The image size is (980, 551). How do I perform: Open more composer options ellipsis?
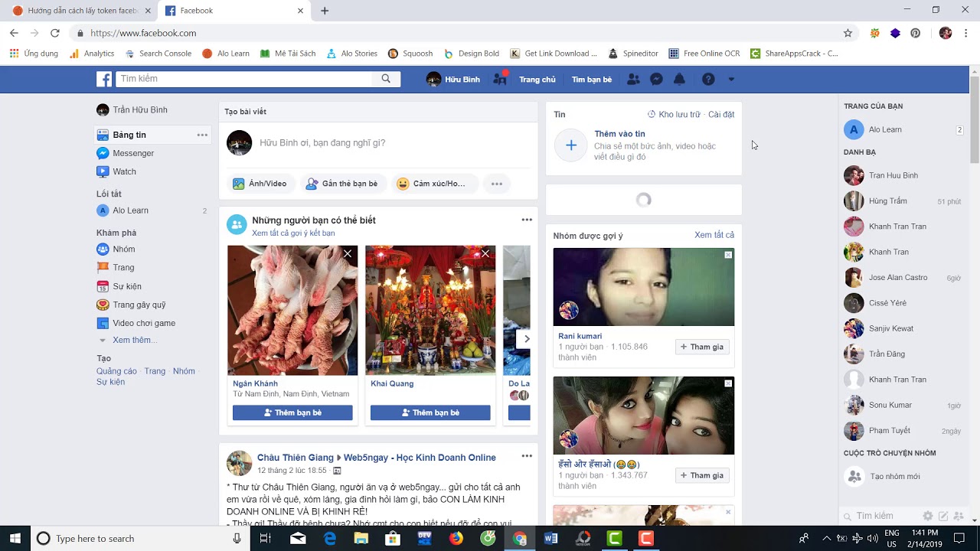[497, 184]
